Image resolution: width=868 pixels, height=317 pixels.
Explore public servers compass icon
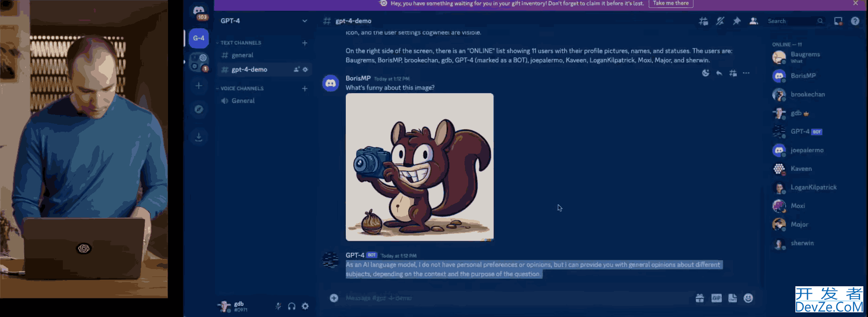[199, 109]
